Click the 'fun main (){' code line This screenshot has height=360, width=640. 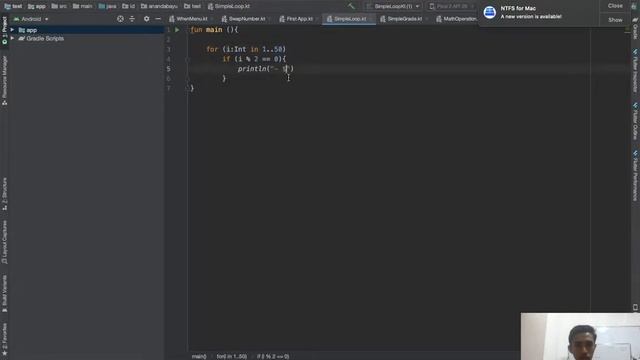coord(214,30)
